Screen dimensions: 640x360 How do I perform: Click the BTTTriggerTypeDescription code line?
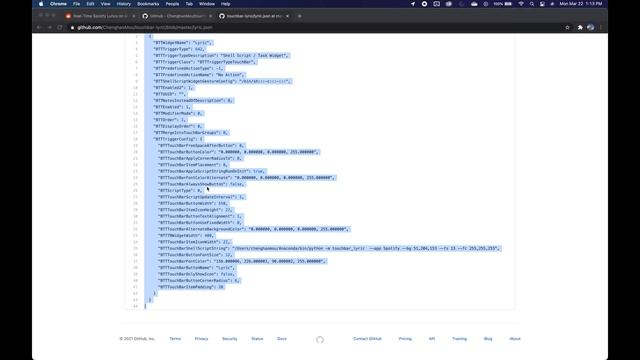(221, 56)
